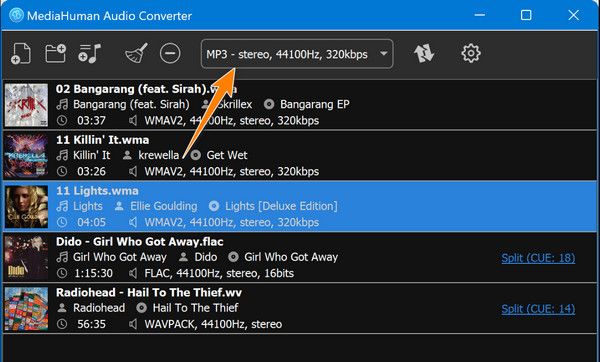This screenshot has width=600, height=362.
Task: Start conversion with the arrows icon
Action: [x=424, y=53]
